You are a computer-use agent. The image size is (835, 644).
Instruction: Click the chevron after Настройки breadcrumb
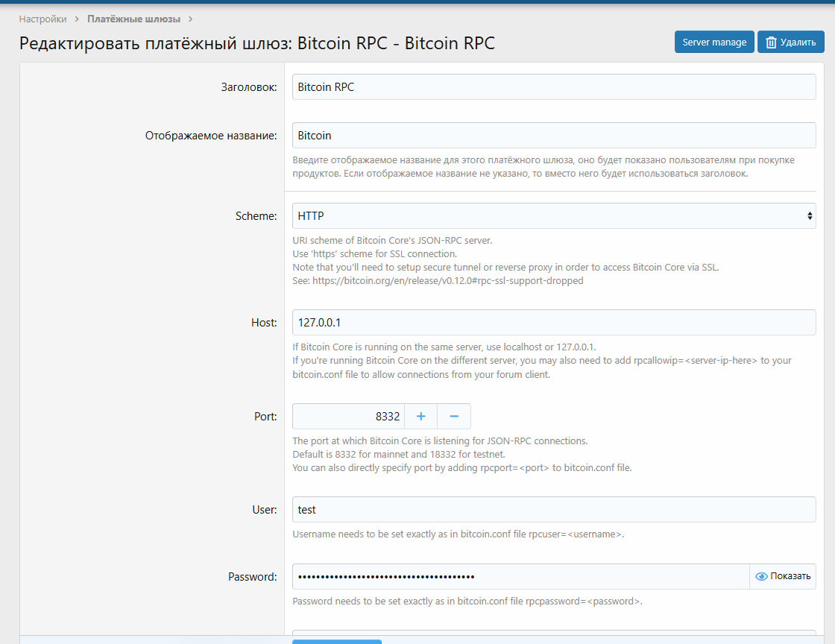click(x=77, y=19)
